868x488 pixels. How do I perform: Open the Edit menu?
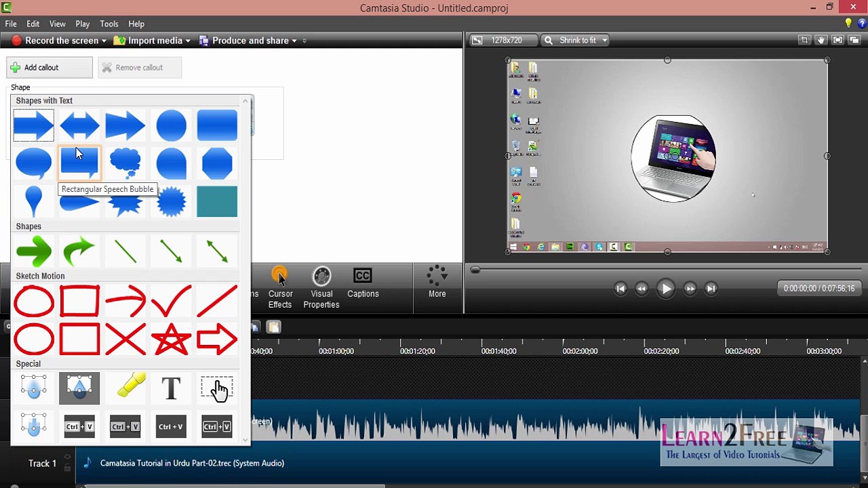tap(33, 24)
